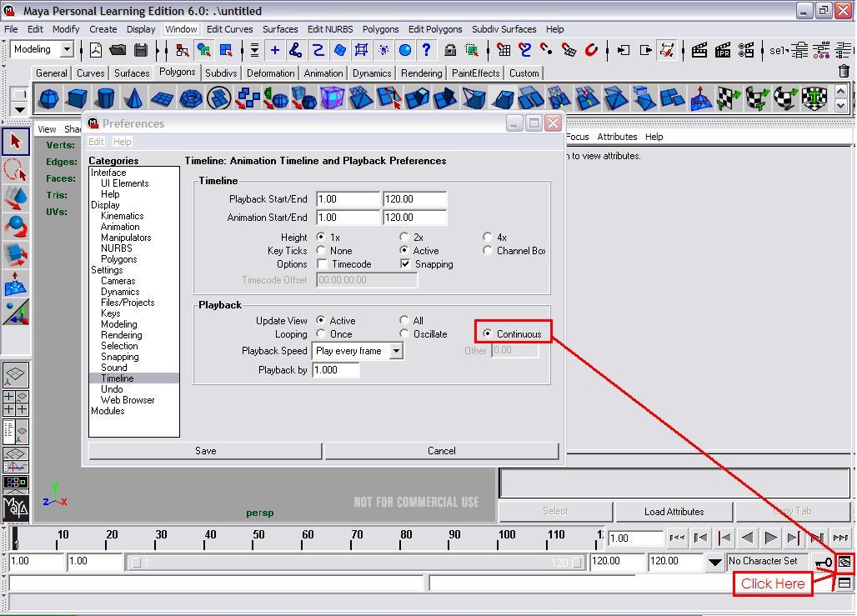The width and height of the screenshot is (857, 616).
Task: Open the Edit Polygons menu
Action: 435,29
